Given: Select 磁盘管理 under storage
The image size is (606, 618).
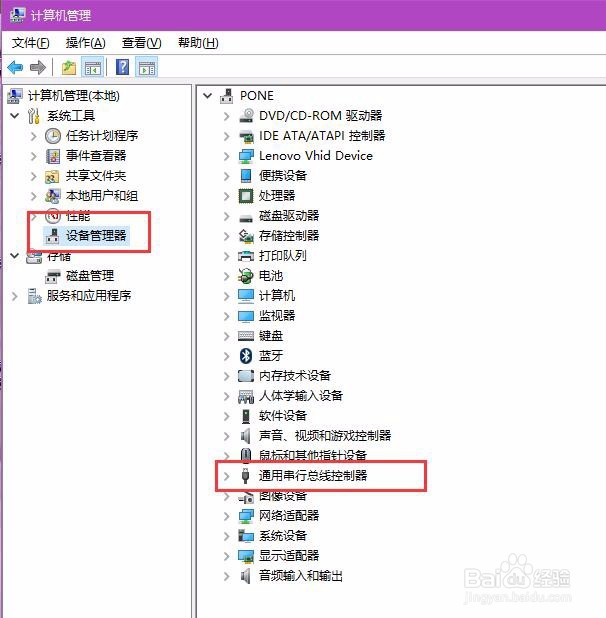Looking at the screenshot, I should pos(90,276).
